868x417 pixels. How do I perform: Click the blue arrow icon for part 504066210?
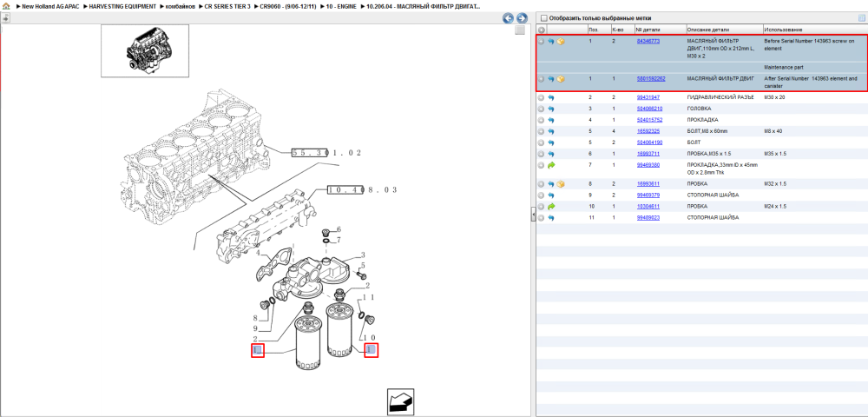[551, 109]
